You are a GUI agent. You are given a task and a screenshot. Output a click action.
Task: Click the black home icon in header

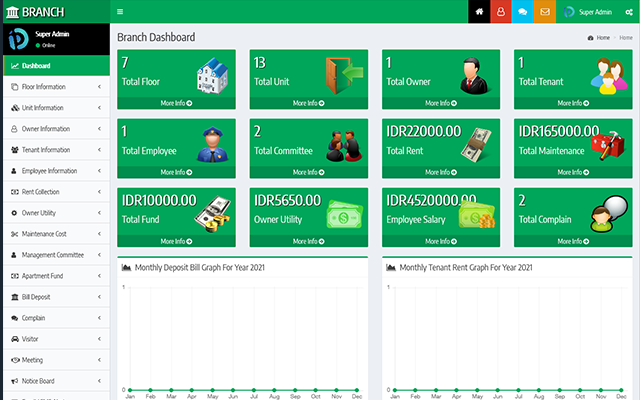click(x=479, y=11)
